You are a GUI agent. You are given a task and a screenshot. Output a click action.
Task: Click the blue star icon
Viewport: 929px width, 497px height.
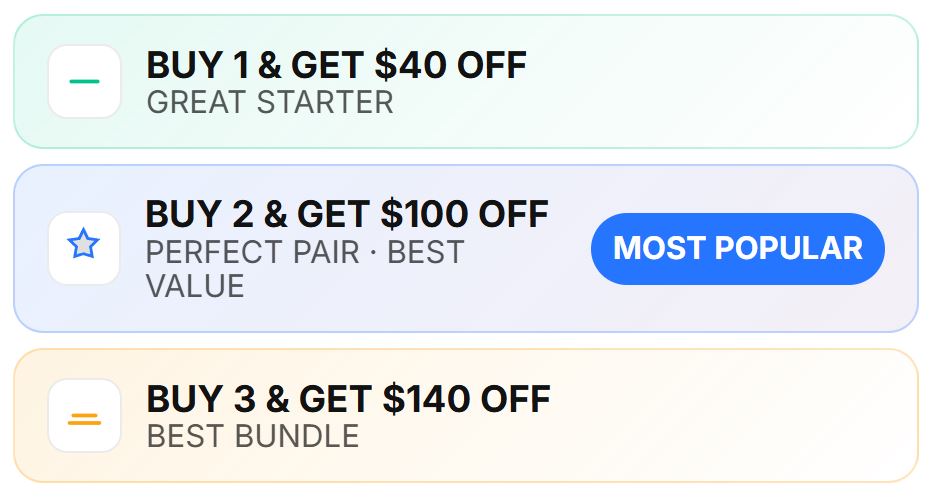point(84,243)
